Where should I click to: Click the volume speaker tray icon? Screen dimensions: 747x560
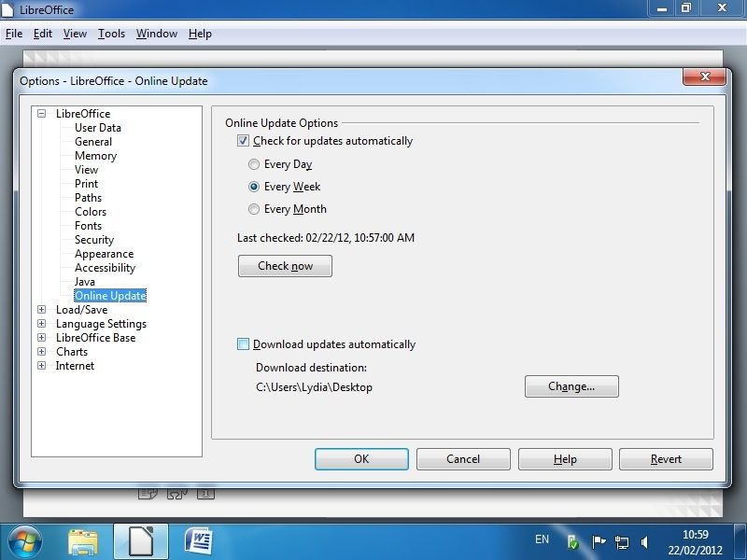pyautogui.click(x=644, y=542)
